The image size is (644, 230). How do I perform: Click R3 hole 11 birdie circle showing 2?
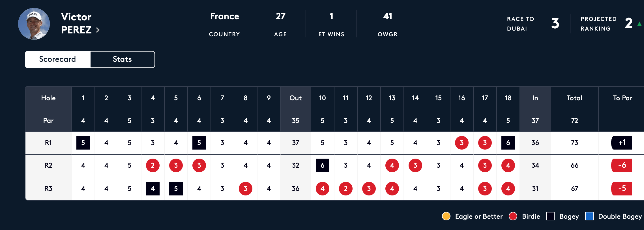coord(346,189)
